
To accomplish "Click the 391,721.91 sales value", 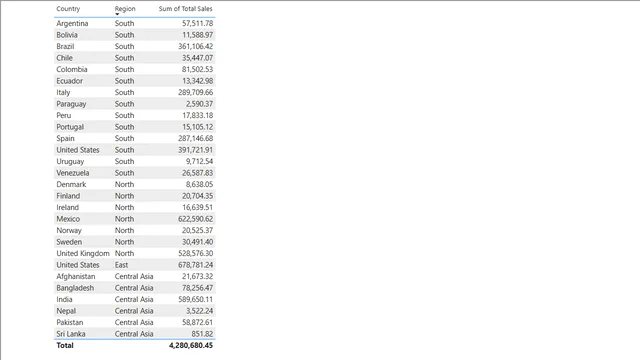I will [x=196, y=150].
